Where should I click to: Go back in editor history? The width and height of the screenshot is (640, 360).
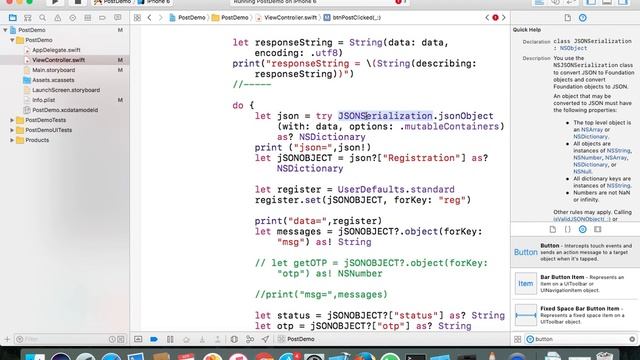[x=149, y=18]
